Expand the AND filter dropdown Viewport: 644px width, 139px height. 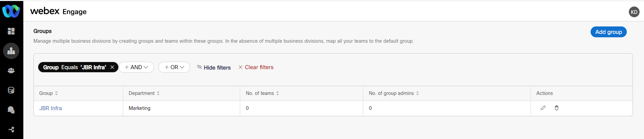136,67
